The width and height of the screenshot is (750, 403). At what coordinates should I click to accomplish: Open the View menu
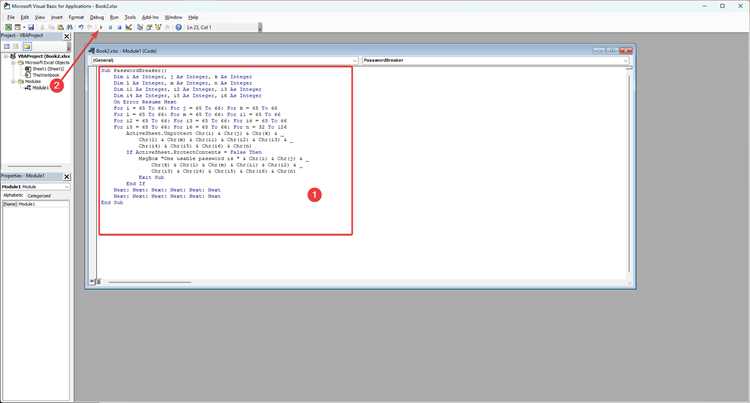pyautogui.click(x=40, y=17)
